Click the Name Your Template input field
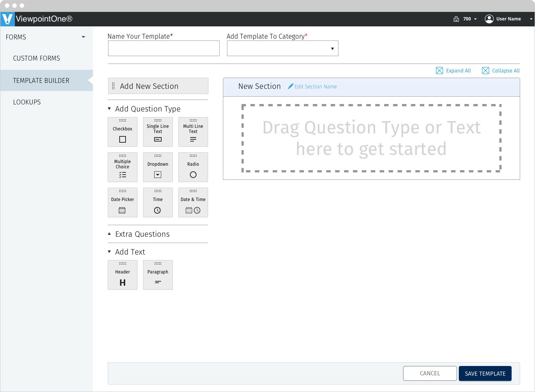This screenshot has width=535, height=392. pyautogui.click(x=164, y=48)
